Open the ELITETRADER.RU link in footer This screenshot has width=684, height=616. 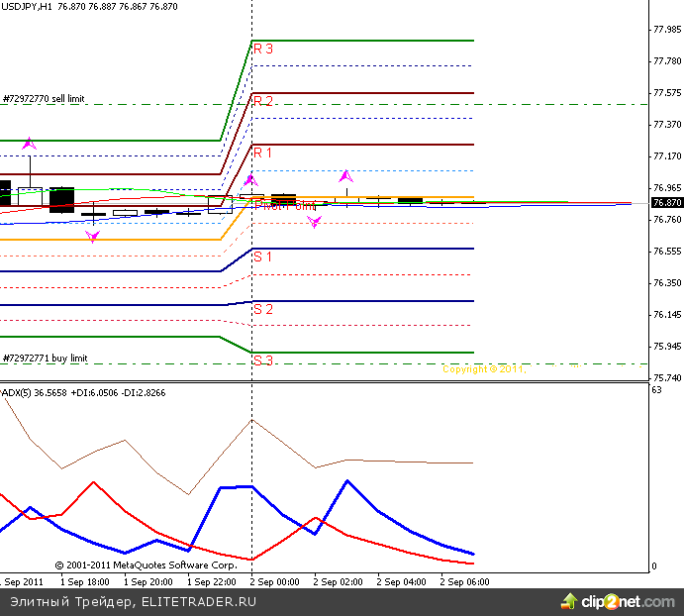(199, 601)
